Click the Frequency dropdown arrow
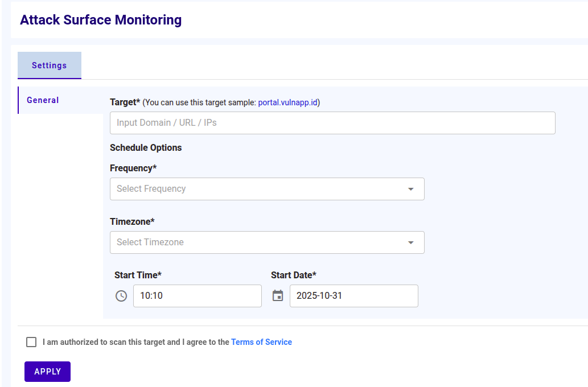588x387 pixels. coord(411,188)
